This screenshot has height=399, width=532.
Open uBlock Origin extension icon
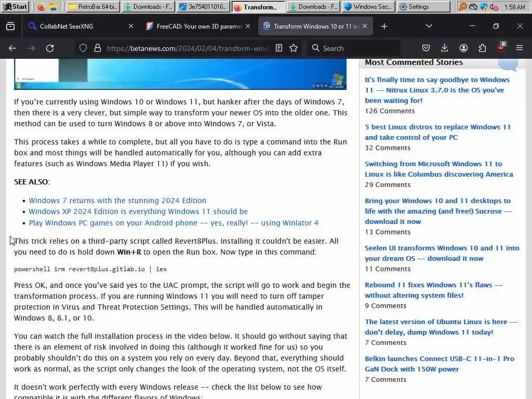[501, 47]
